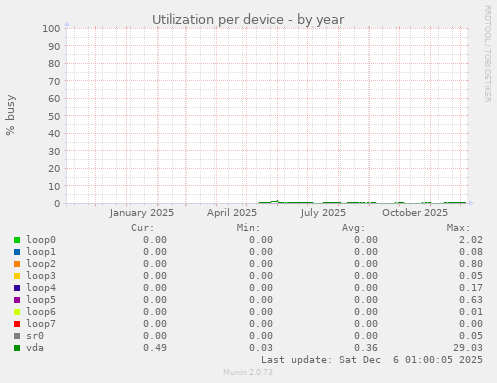Click the 100 y-axis tick label
Image resolution: width=497 pixels, height=383 pixels.
click(x=51, y=28)
